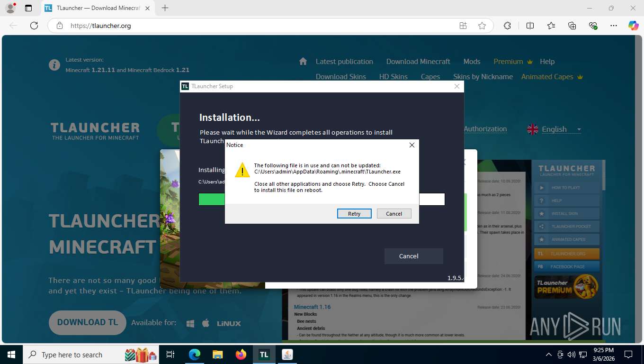Open Download Minecraft menu item

[418, 62]
